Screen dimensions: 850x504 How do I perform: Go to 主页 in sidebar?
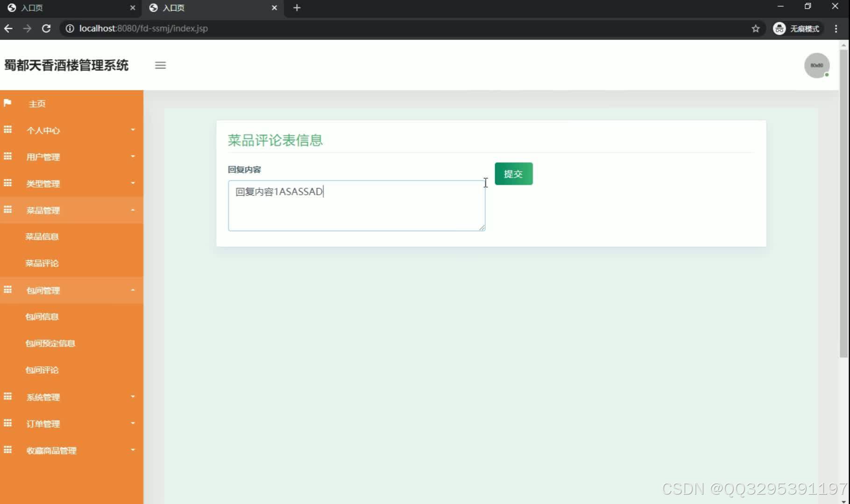tap(37, 104)
